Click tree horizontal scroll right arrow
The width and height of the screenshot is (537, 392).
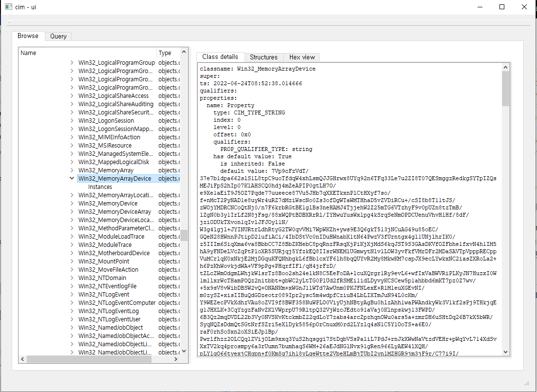tap(176, 359)
